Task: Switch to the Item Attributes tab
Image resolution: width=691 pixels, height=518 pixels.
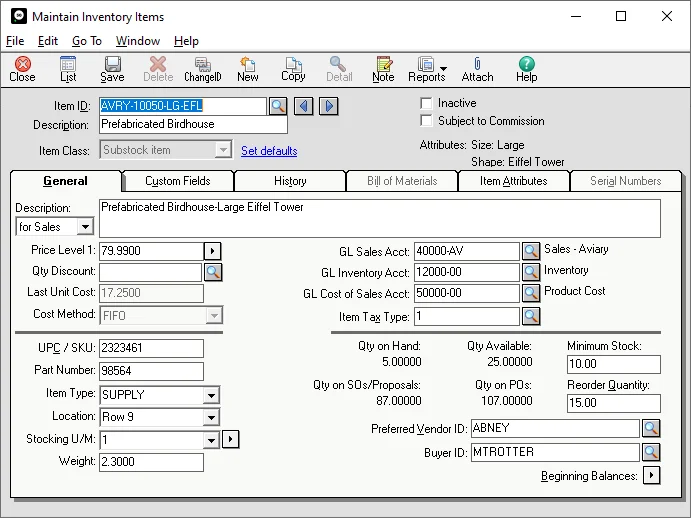Action: 513,181
